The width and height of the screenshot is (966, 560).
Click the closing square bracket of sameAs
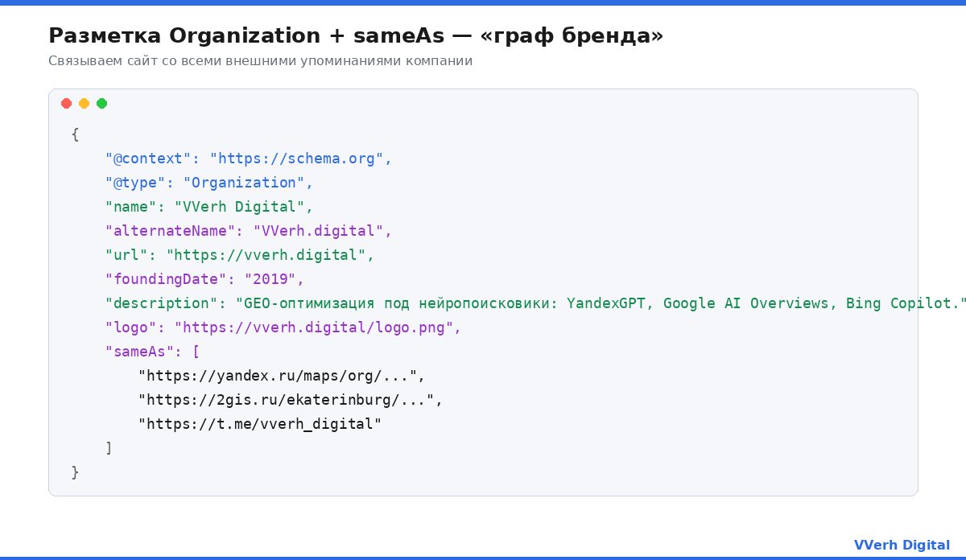pos(109,448)
